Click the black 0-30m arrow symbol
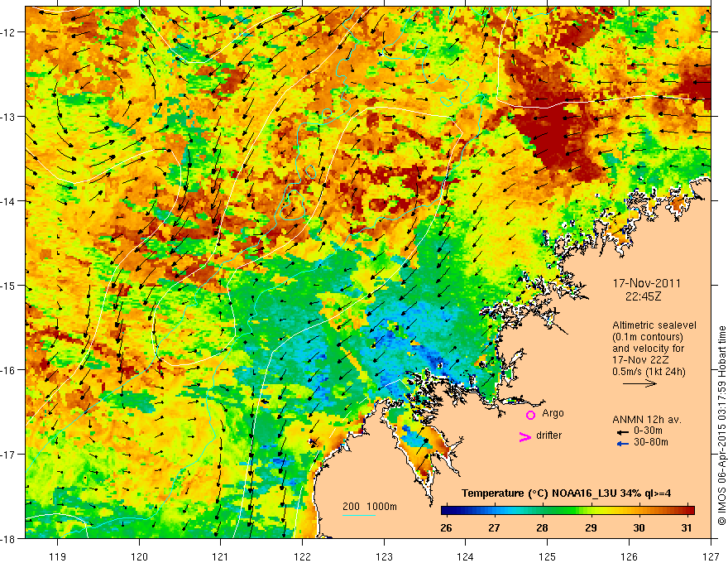The width and height of the screenshot is (728, 563). point(623,432)
